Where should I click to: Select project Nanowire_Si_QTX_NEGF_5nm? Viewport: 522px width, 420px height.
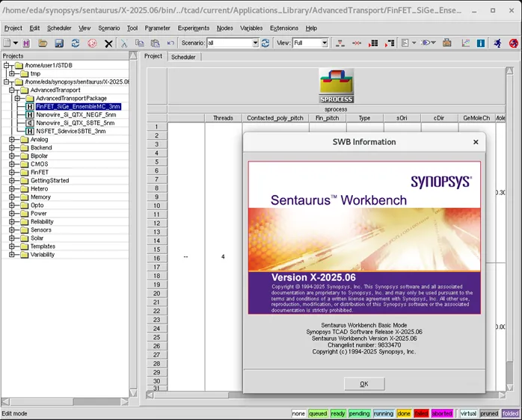point(76,115)
